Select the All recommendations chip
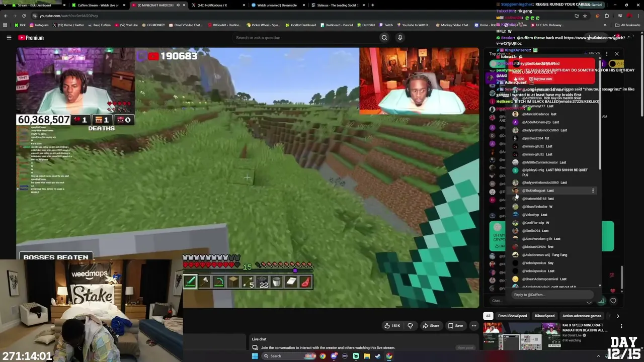This screenshot has width=644, height=362. coord(488,316)
